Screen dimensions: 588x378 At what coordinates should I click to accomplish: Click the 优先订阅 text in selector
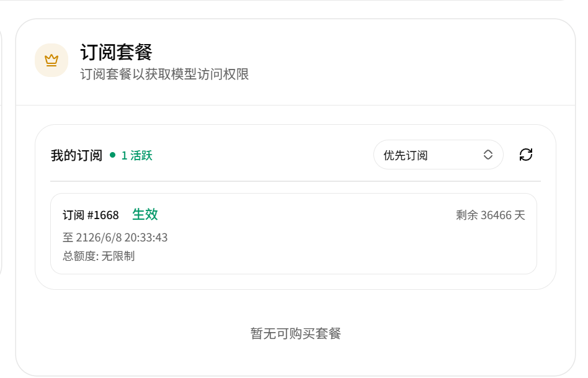click(406, 155)
